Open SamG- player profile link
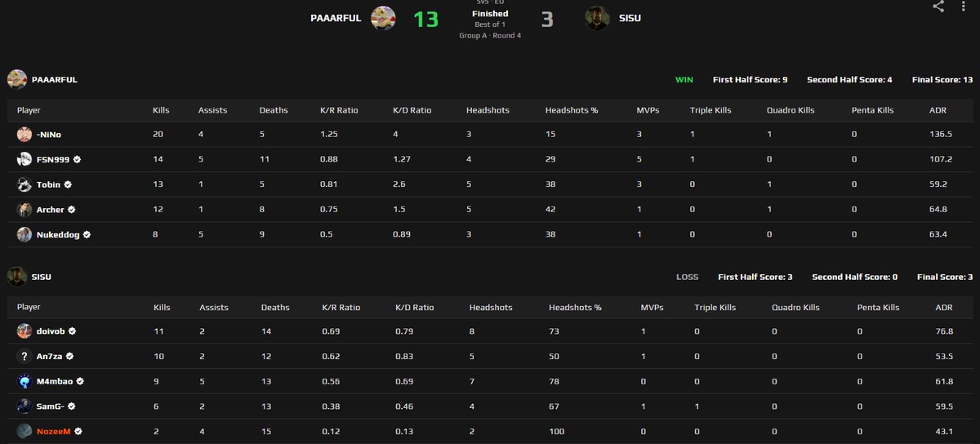 (x=51, y=406)
